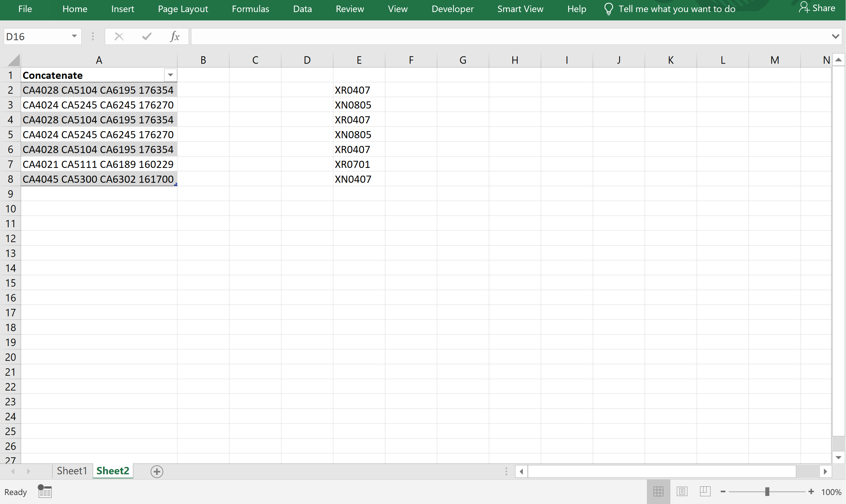Click the Enter checkmark beside the formula bar
846x504 pixels.
146,36
